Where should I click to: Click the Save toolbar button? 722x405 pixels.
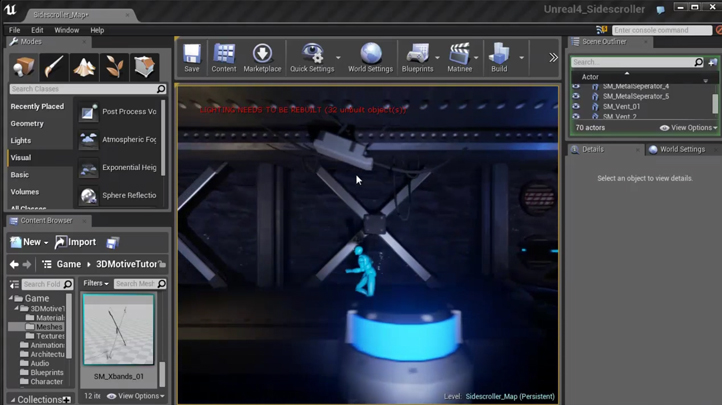(192, 58)
